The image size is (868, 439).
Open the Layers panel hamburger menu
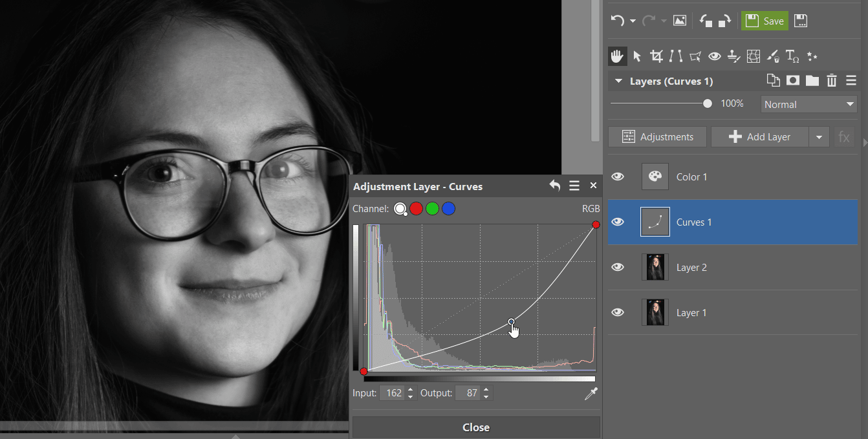click(x=851, y=81)
